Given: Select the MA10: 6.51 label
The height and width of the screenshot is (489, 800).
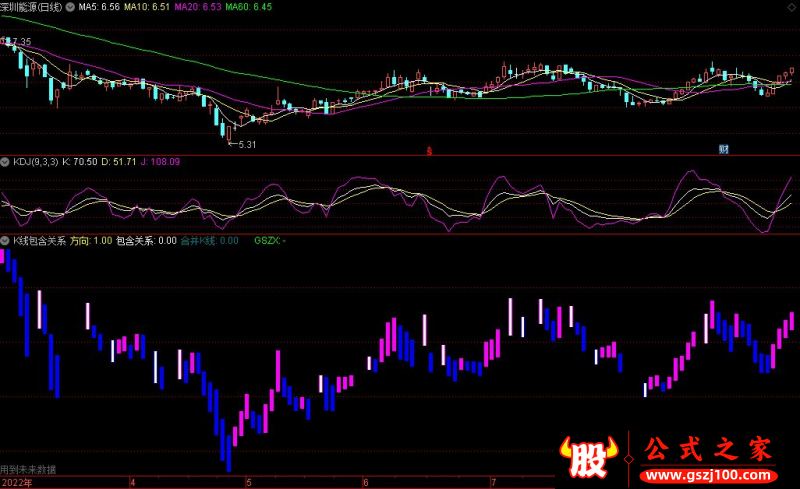Looking at the screenshot, I should click(x=147, y=7).
